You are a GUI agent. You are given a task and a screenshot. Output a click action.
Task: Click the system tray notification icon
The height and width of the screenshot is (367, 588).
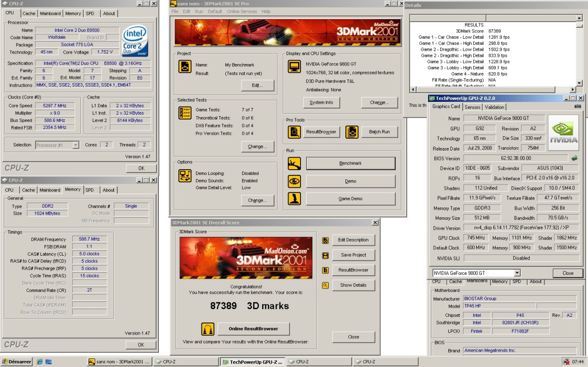(x=566, y=362)
